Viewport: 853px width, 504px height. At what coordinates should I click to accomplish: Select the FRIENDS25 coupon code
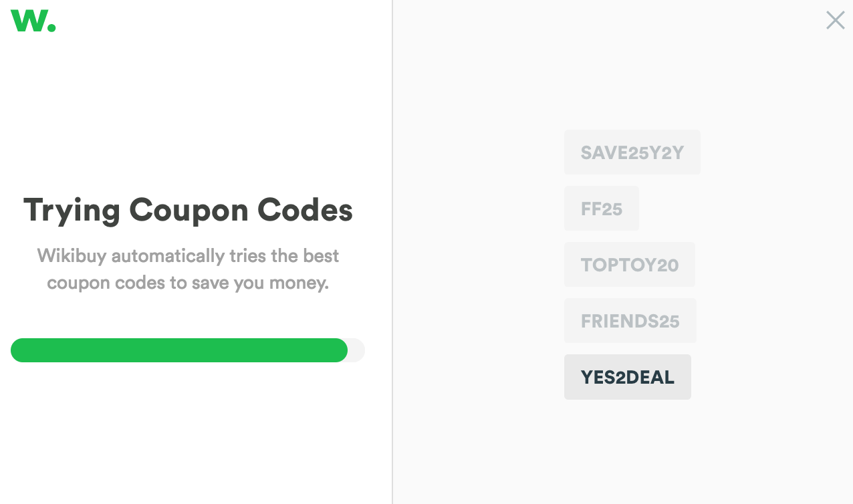point(630,321)
